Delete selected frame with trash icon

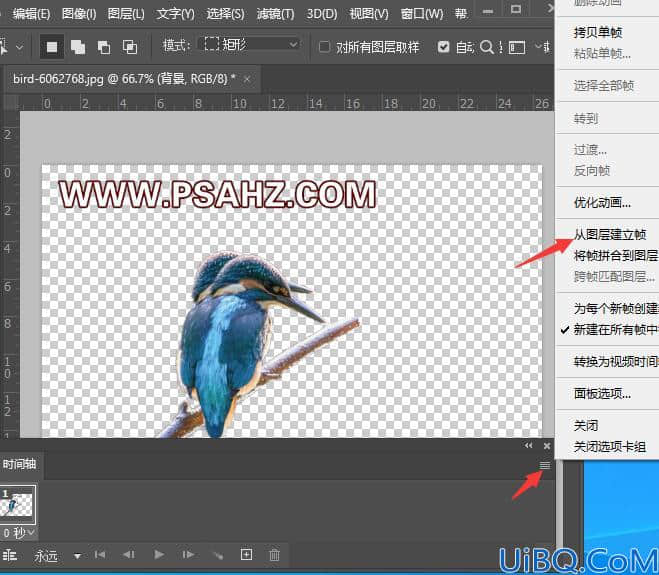tap(274, 555)
